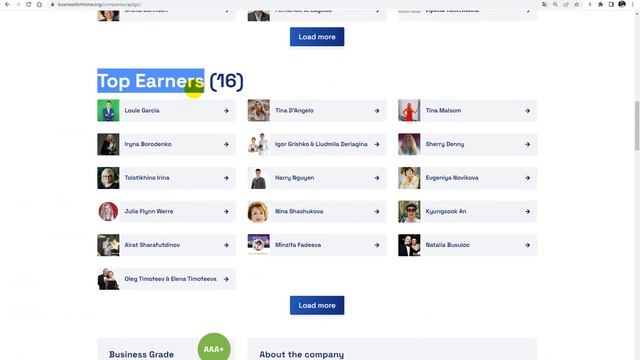Open Tina Malsom profile photo
The height and width of the screenshot is (360, 640).
(409, 110)
